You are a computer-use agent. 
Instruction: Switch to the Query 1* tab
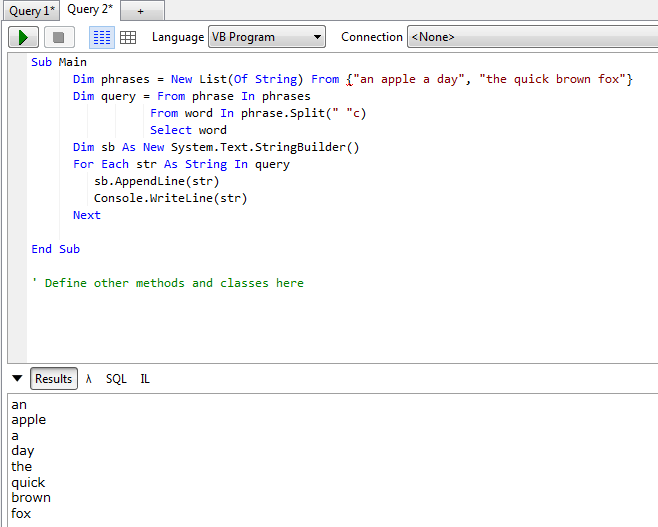32,10
